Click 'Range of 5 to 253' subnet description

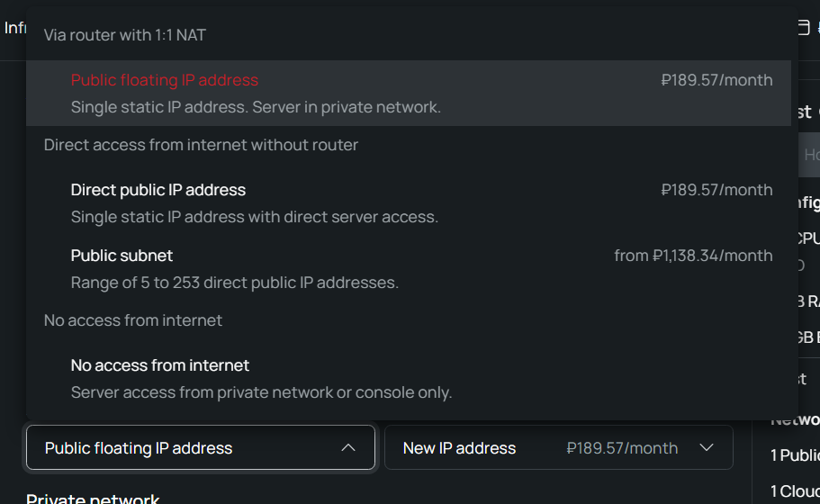(x=234, y=283)
